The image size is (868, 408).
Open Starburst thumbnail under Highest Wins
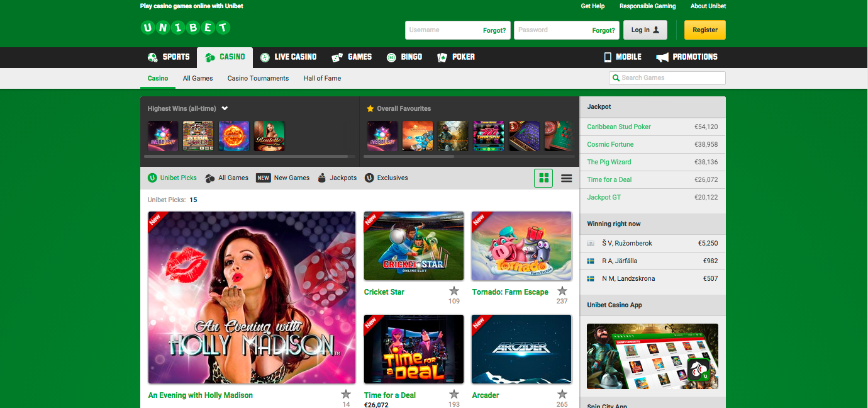tap(163, 136)
